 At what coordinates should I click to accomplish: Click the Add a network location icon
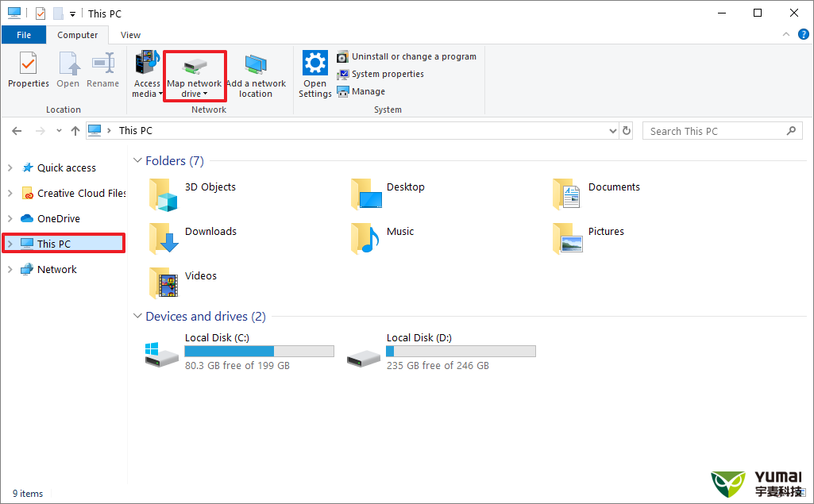(x=256, y=65)
